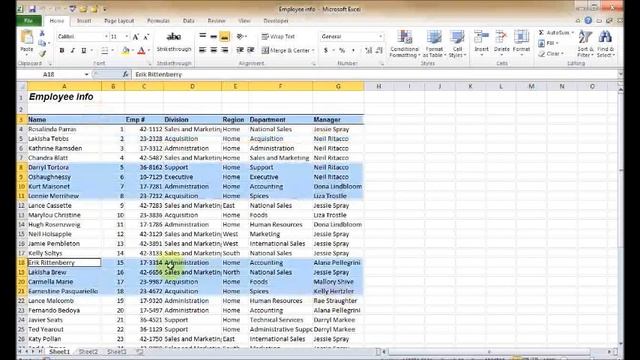Click the Save icon in Quick Access Toolbar
Viewport: 640px width, 360px height.
click(x=32, y=9)
